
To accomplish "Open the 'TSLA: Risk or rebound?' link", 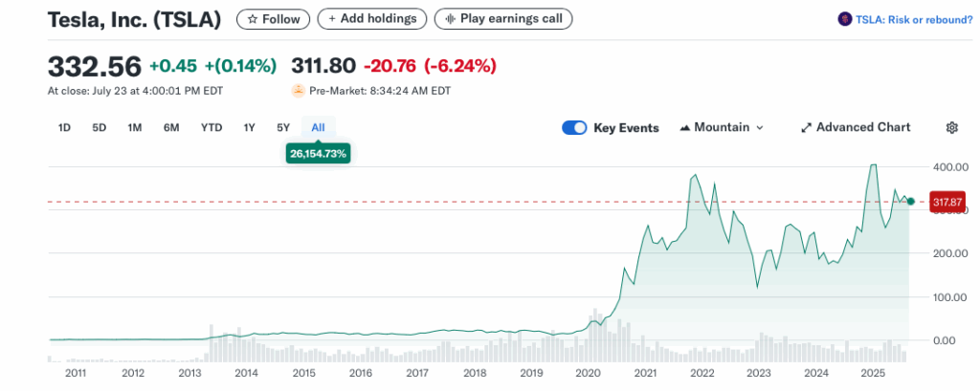I will click(x=911, y=18).
